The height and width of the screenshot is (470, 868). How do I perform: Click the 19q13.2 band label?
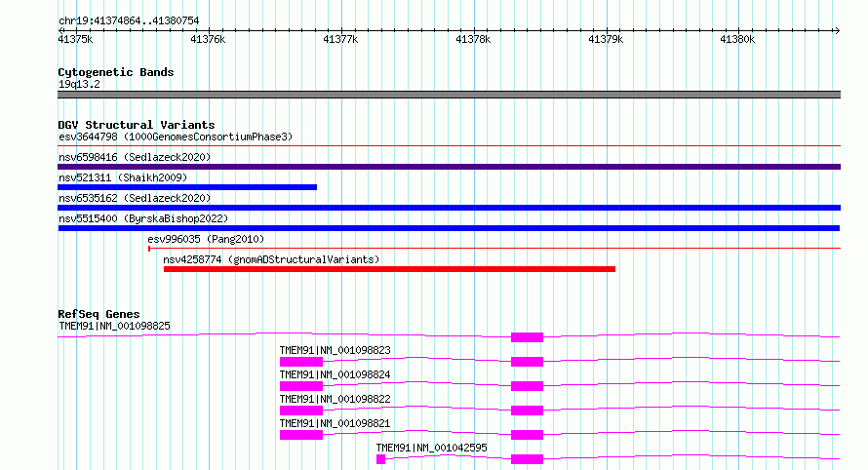coord(79,84)
